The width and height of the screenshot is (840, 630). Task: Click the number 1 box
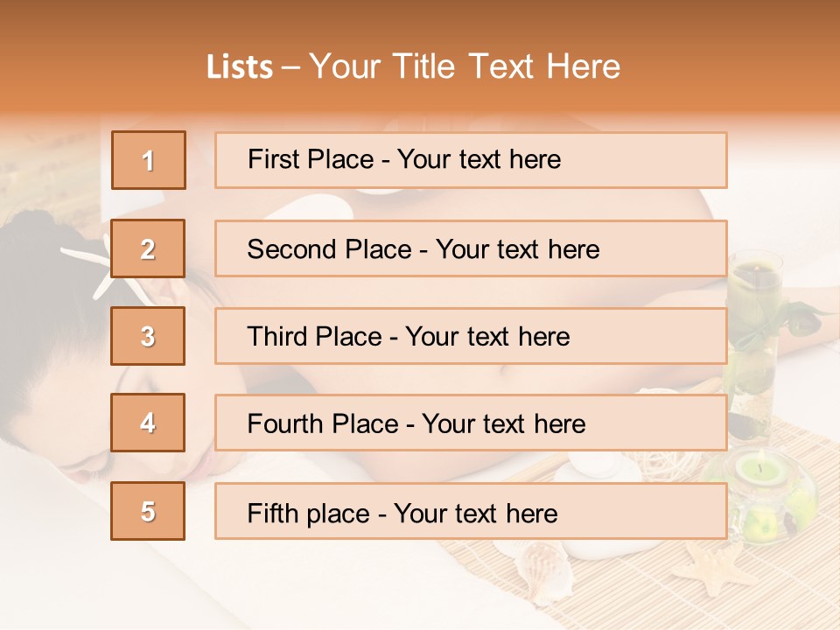pyautogui.click(x=148, y=160)
